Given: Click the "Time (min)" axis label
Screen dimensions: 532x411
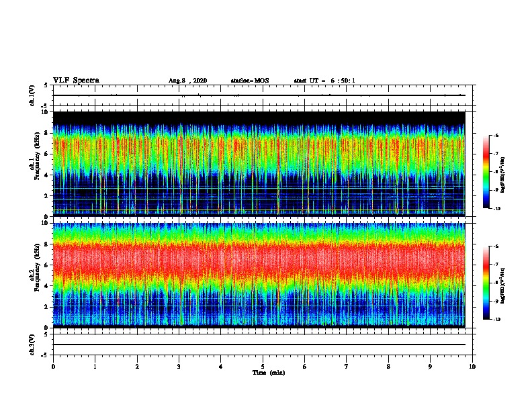Looking at the screenshot, I should pos(269,373).
